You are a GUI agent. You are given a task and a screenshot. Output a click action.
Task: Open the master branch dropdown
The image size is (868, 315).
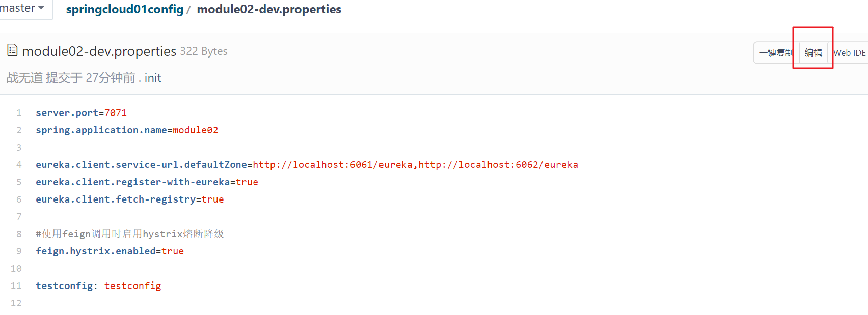23,9
